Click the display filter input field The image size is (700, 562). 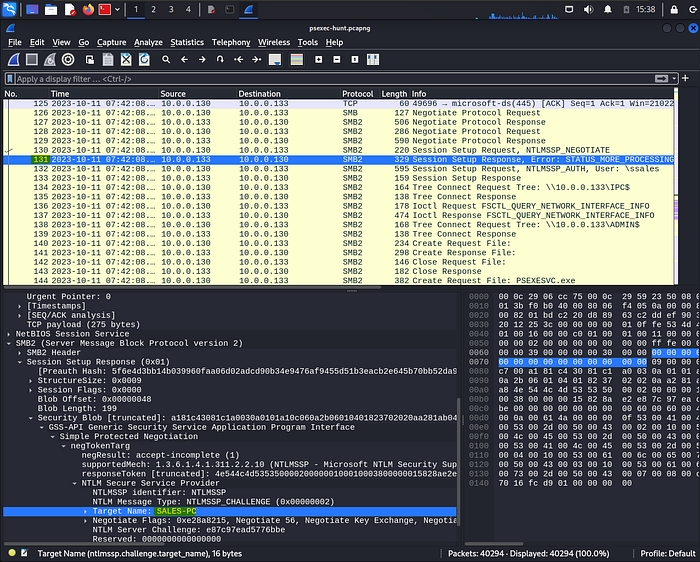(300, 78)
